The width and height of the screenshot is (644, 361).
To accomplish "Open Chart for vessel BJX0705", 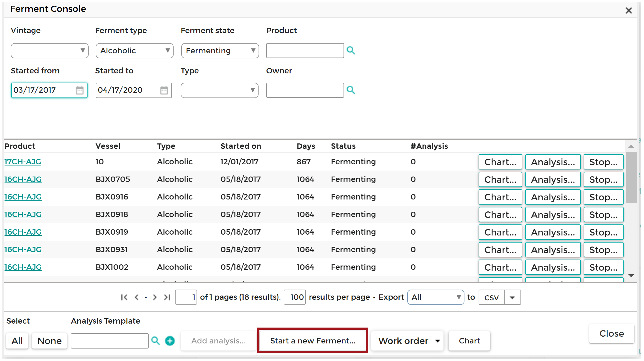I will [500, 179].
